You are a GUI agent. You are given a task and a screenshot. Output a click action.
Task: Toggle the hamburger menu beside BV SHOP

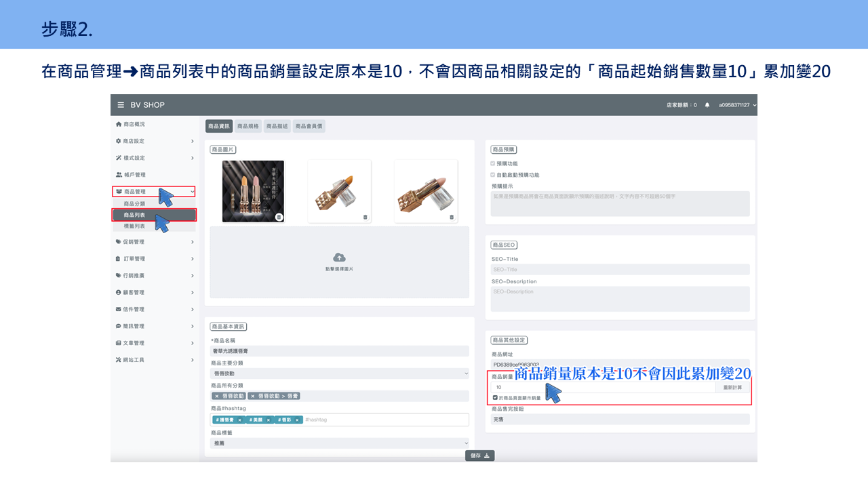tap(121, 105)
